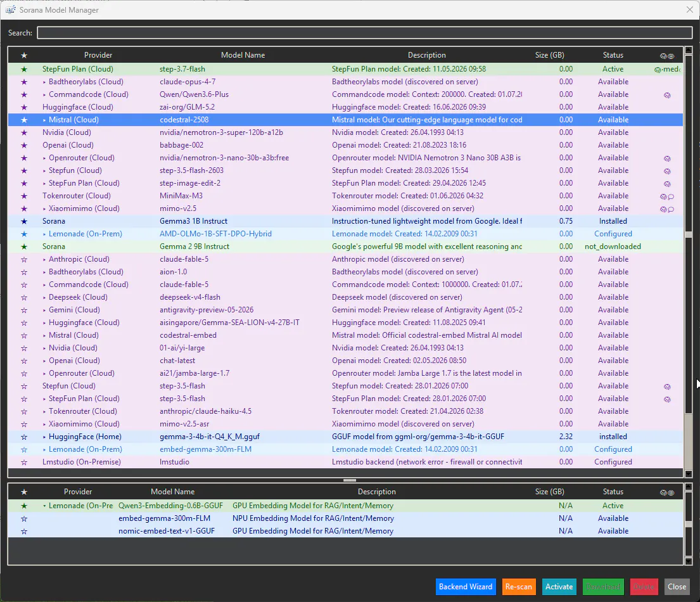Click the Sorana Model Manager title bar app icon
The width and height of the screenshot is (700, 602).
[10, 10]
